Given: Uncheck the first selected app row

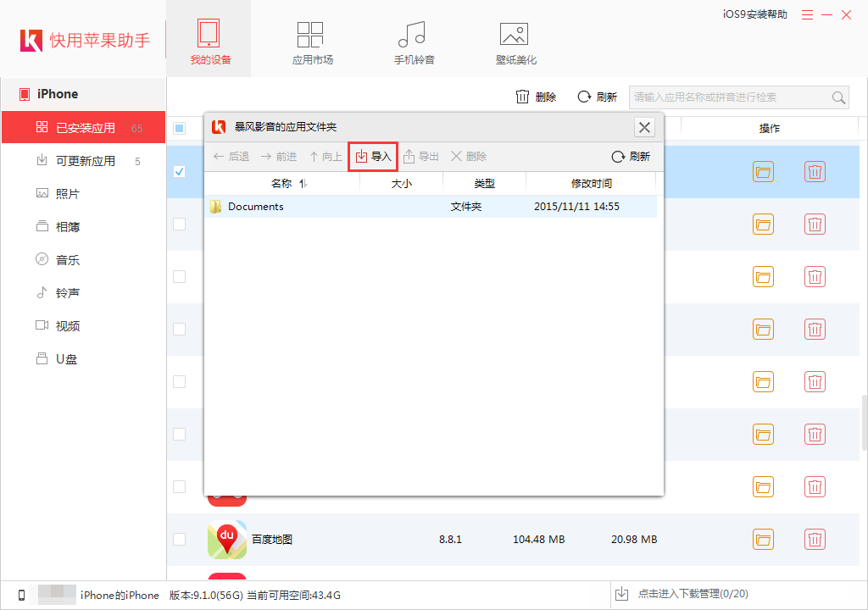Looking at the screenshot, I should point(179,170).
